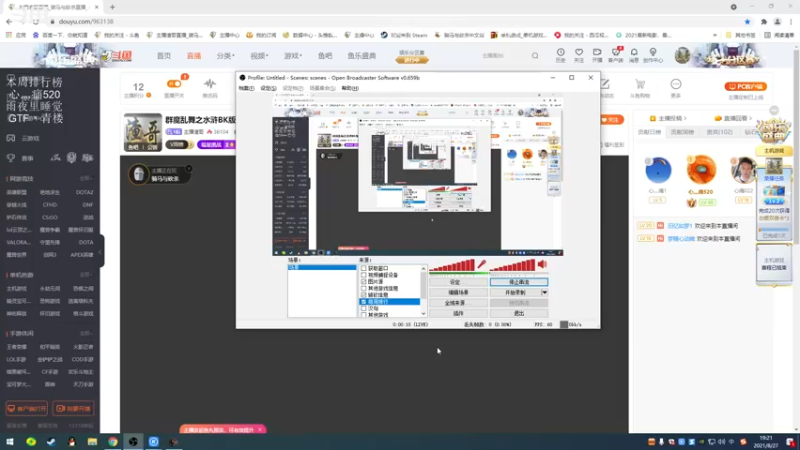Switch to the 贡献周榜 tab
The image size is (800, 450).
point(682,132)
